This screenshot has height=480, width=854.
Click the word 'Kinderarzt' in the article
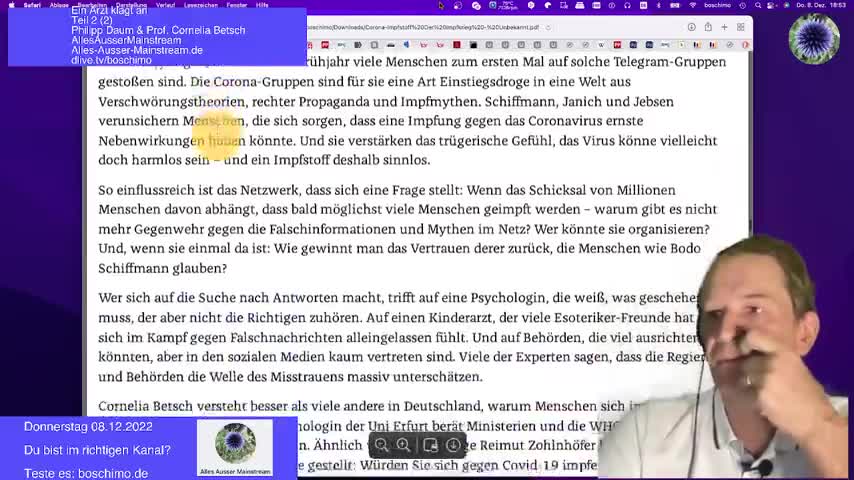click(461, 317)
